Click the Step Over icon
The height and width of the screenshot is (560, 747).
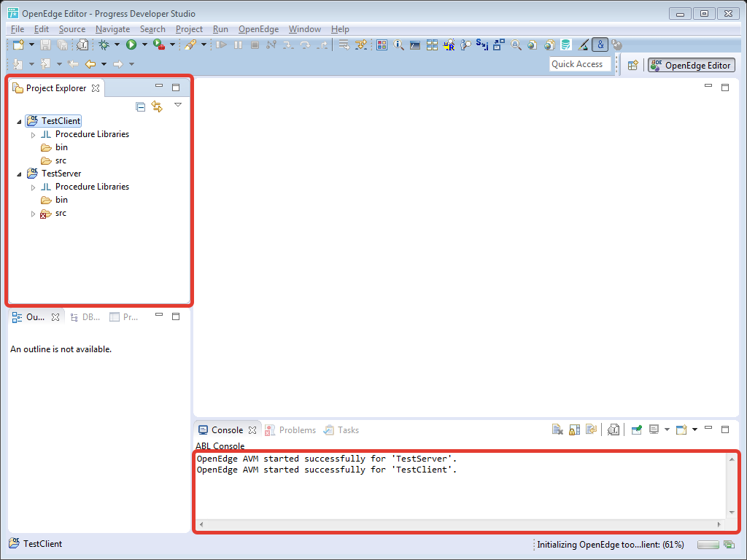click(x=305, y=44)
